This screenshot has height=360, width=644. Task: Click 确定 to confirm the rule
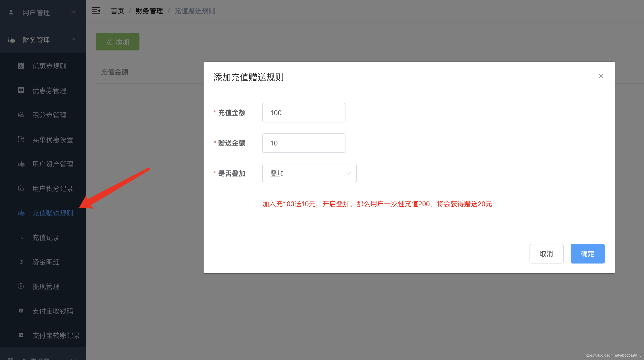[587, 254]
